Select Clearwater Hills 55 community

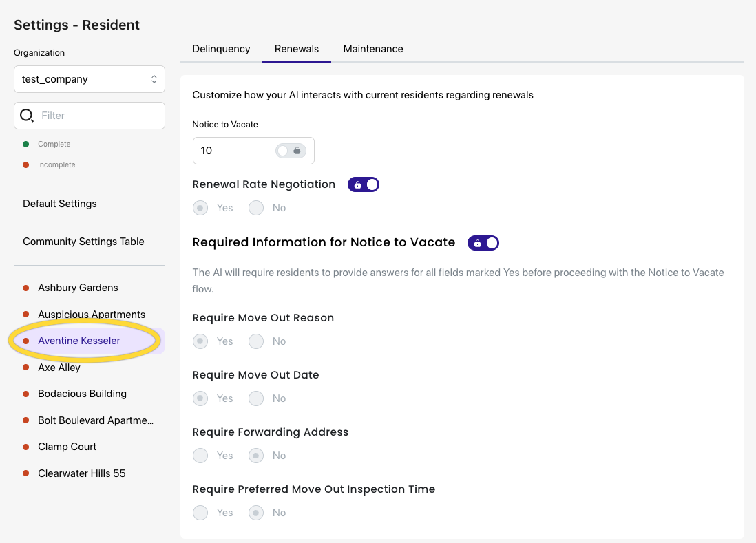[x=82, y=473]
